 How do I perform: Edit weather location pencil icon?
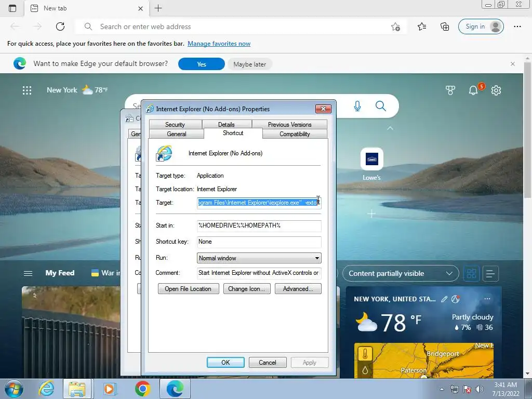[444, 299]
